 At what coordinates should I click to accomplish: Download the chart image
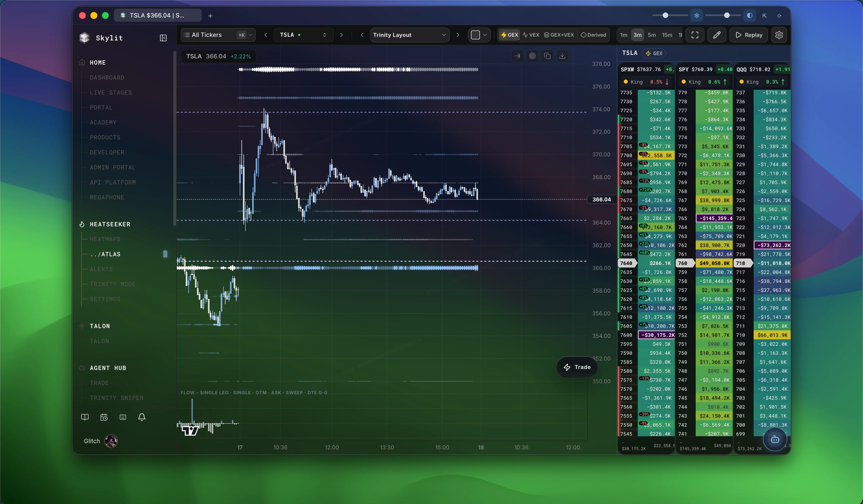click(562, 56)
